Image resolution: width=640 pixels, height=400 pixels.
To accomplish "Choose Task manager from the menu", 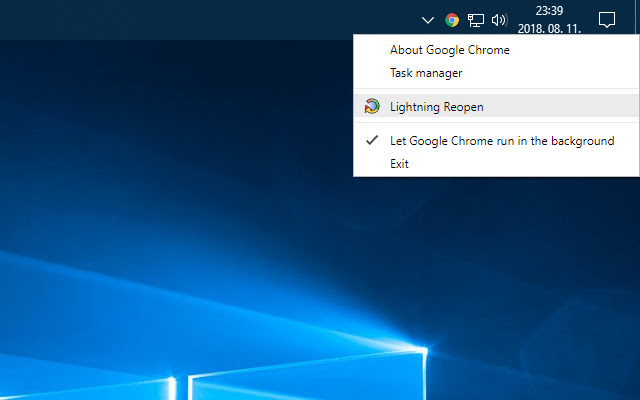I will click(x=496, y=73).
